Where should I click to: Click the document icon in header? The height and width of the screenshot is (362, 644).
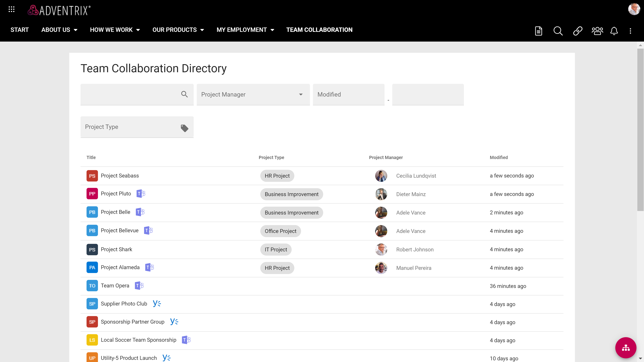pyautogui.click(x=538, y=31)
